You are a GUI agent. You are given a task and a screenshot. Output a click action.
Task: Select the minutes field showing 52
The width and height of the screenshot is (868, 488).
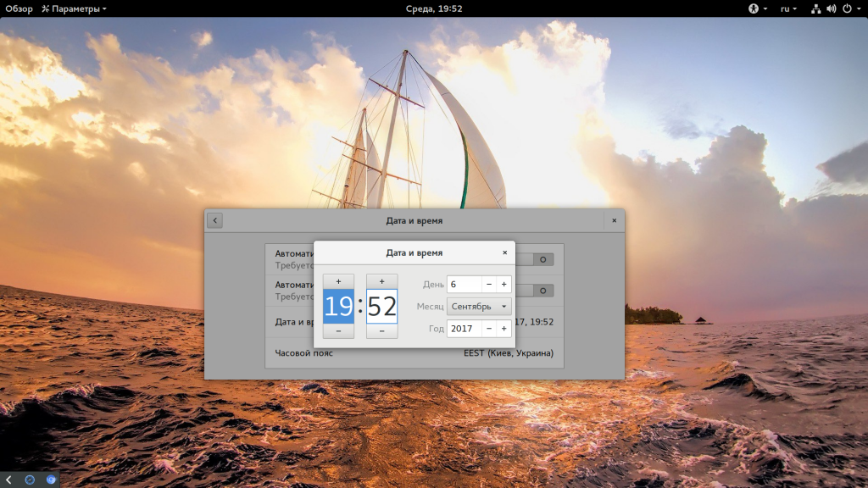pyautogui.click(x=381, y=306)
